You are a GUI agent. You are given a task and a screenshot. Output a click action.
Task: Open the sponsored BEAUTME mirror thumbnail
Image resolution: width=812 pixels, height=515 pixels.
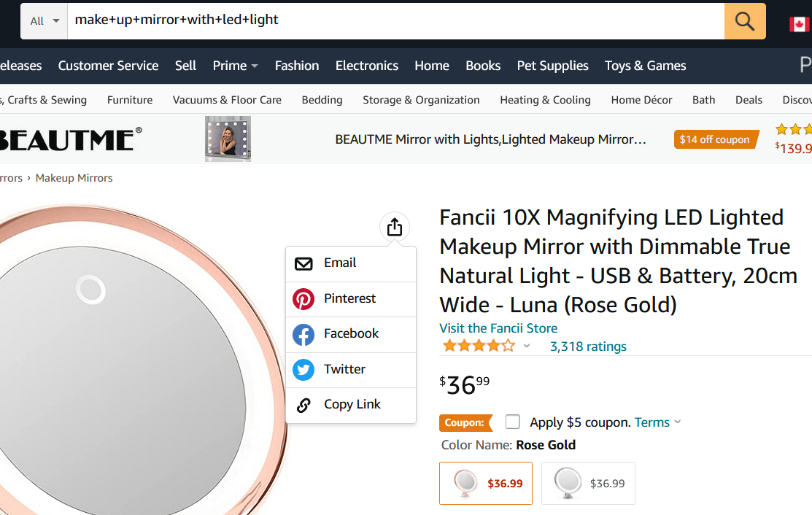pos(228,139)
